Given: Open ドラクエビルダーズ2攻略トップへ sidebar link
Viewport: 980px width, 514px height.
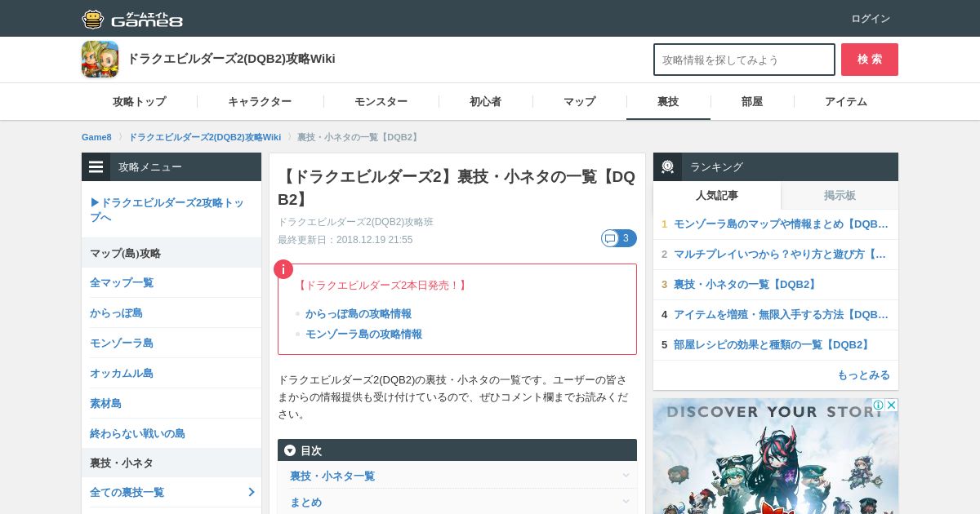Looking at the screenshot, I should pos(167,210).
